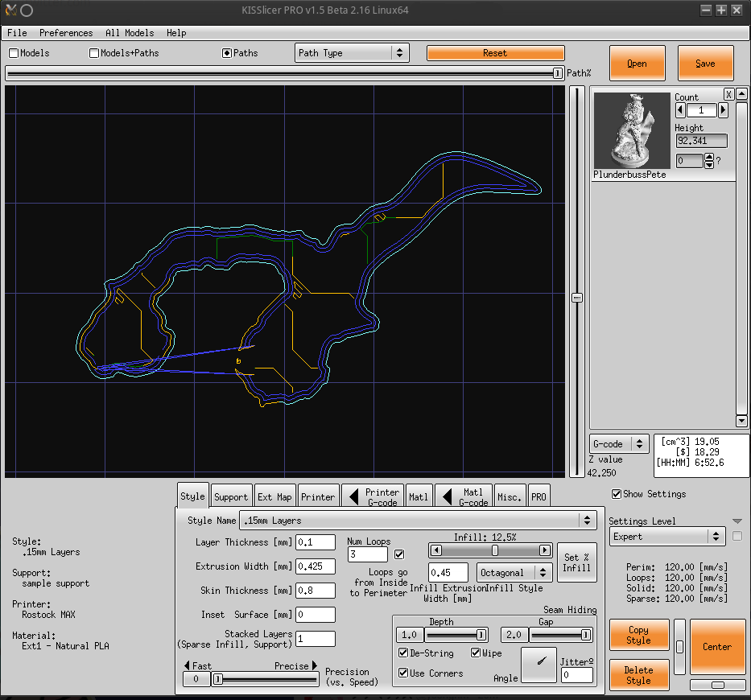Select the PlunderbussPete model thumbnail
The width and height of the screenshot is (751, 700).
632,130
